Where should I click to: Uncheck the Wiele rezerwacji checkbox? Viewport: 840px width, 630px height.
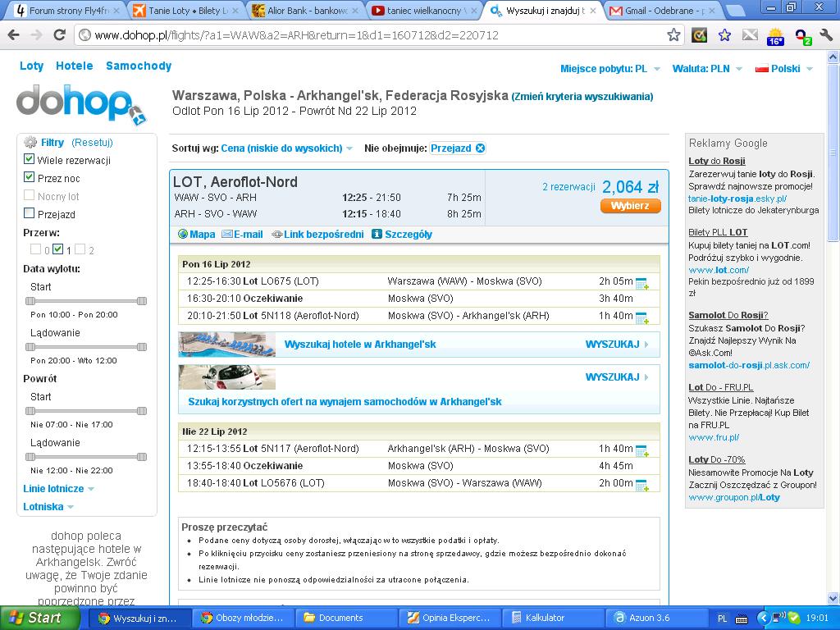29,160
